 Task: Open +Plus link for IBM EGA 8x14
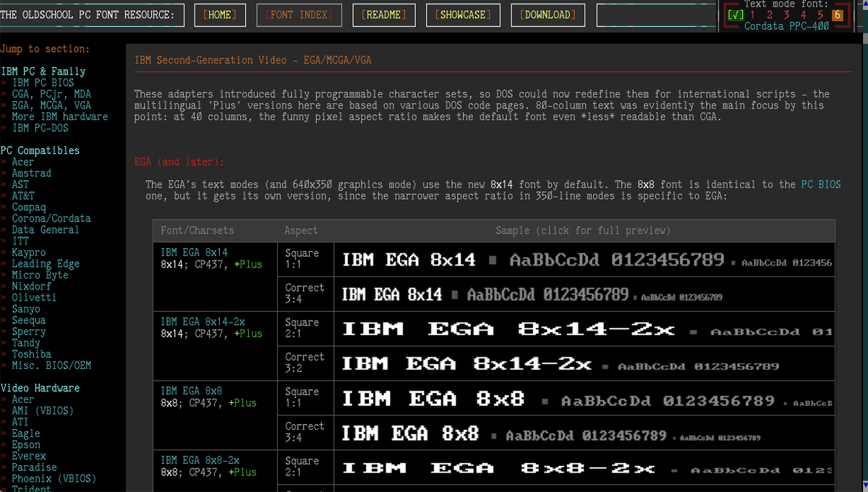pos(248,264)
